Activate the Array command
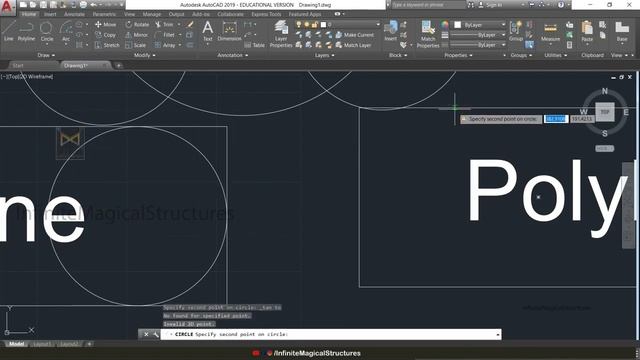 [165, 45]
